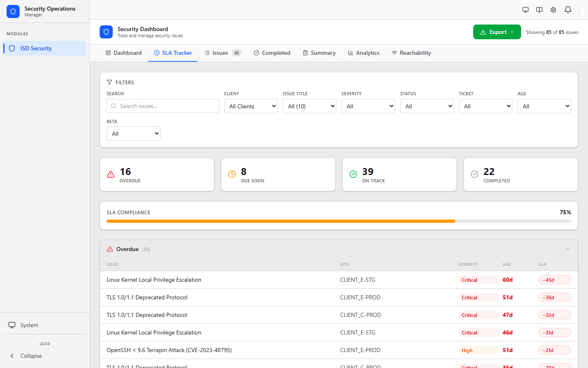
Task: Click Collapse in the sidebar
Action: [45, 356]
